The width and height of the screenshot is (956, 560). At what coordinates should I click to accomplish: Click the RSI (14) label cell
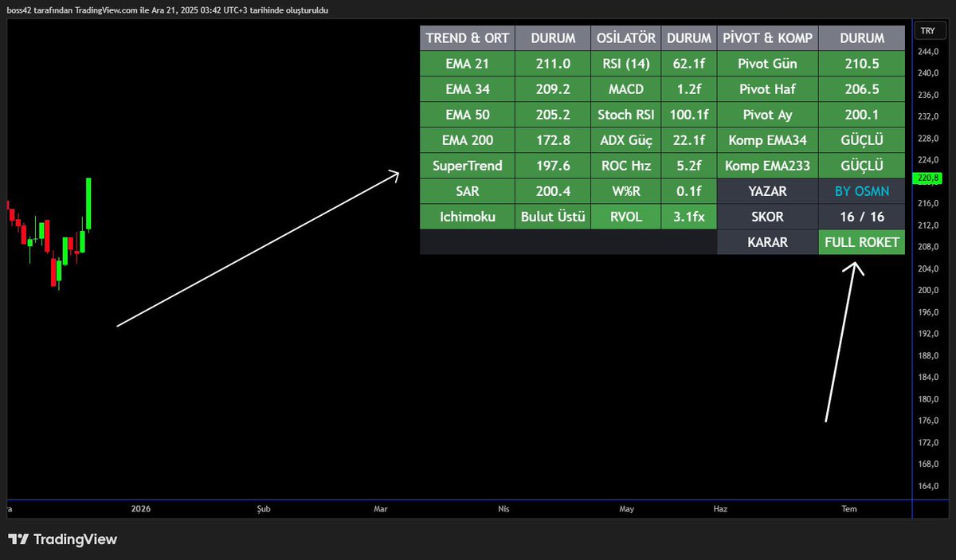626,64
